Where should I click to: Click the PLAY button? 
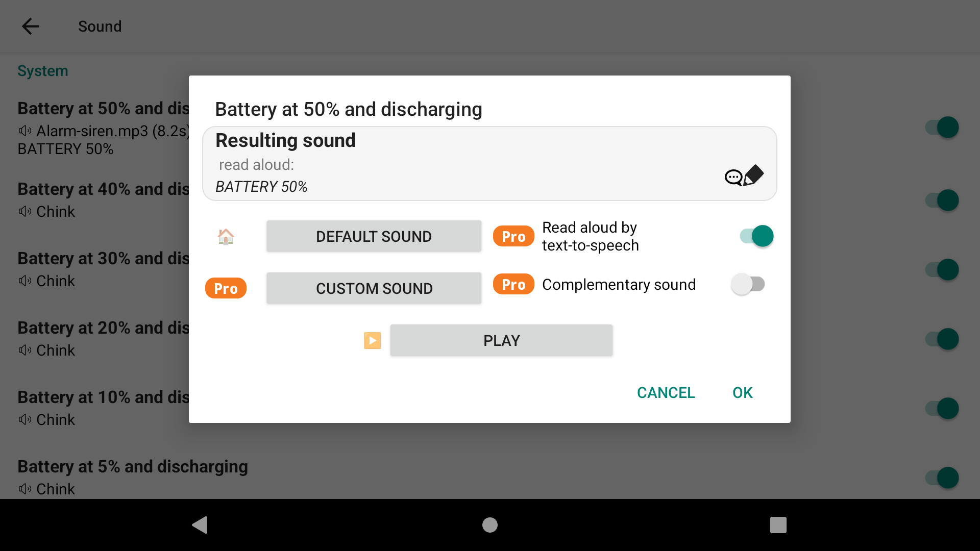[501, 340]
